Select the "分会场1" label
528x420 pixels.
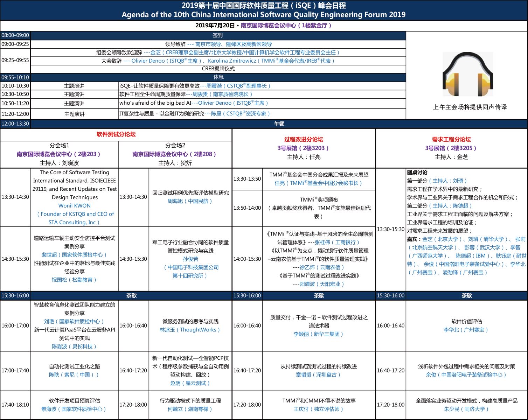click(60, 145)
